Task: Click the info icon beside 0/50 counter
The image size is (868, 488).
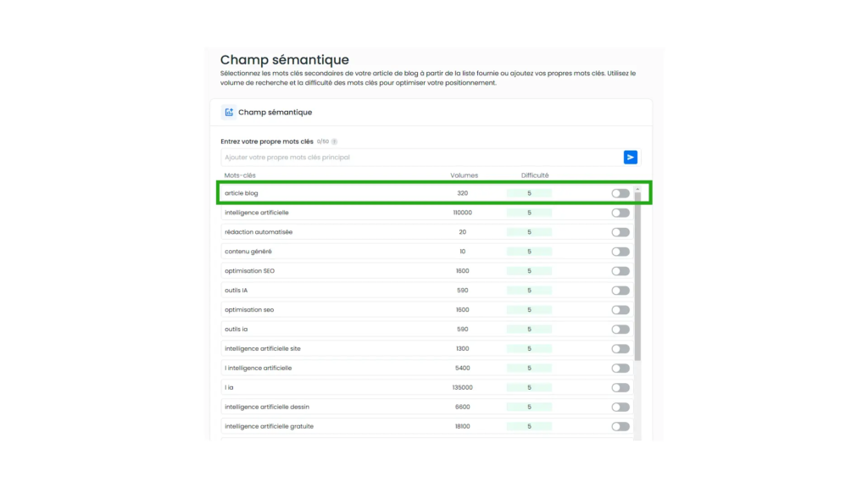Action: tap(334, 141)
